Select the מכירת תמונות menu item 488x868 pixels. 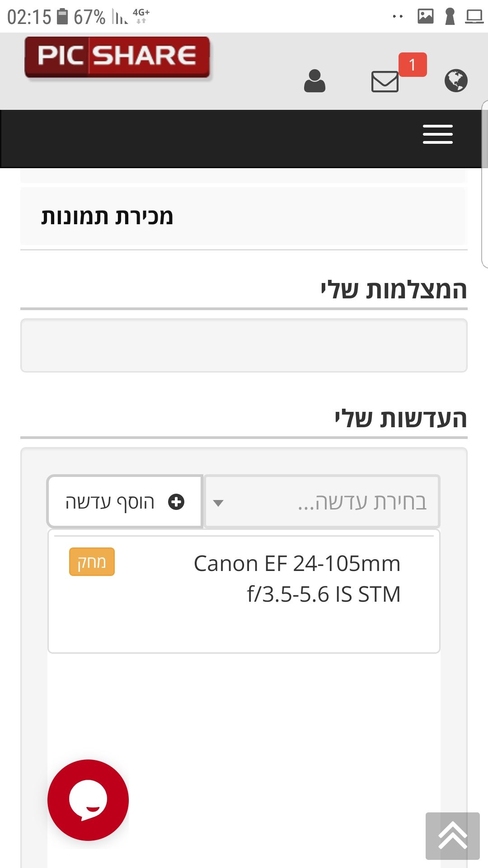tap(108, 217)
